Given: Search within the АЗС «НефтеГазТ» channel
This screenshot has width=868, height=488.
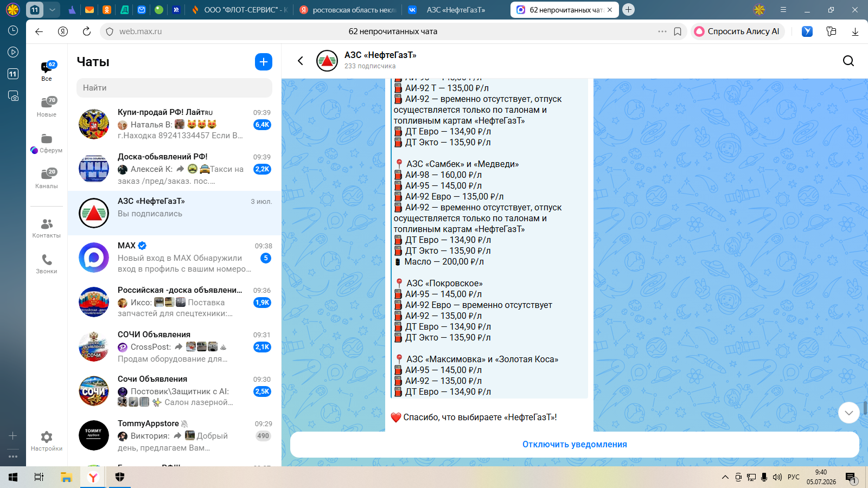Looking at the screenshot, I should 848,61.
